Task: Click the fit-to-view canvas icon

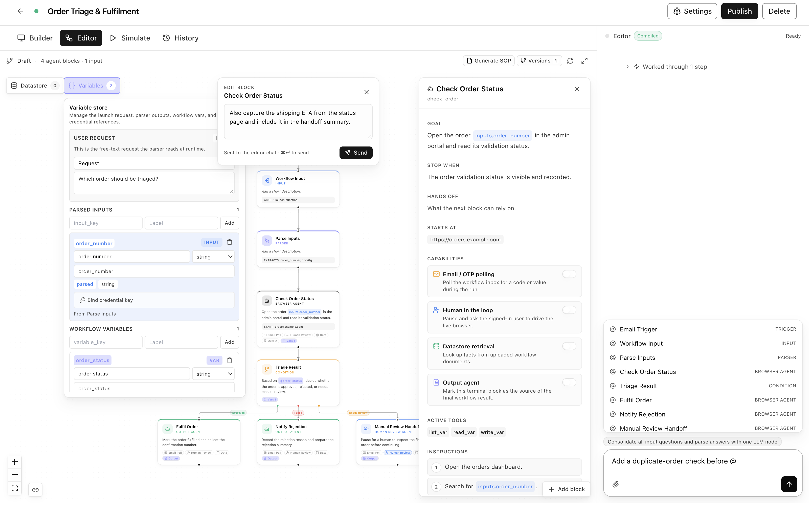Action: (x=15, y=490)
